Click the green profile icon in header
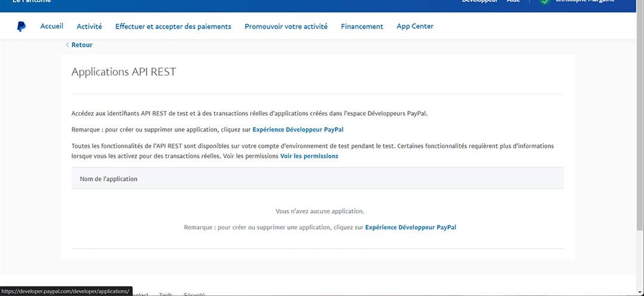 [x=545, y=2]
